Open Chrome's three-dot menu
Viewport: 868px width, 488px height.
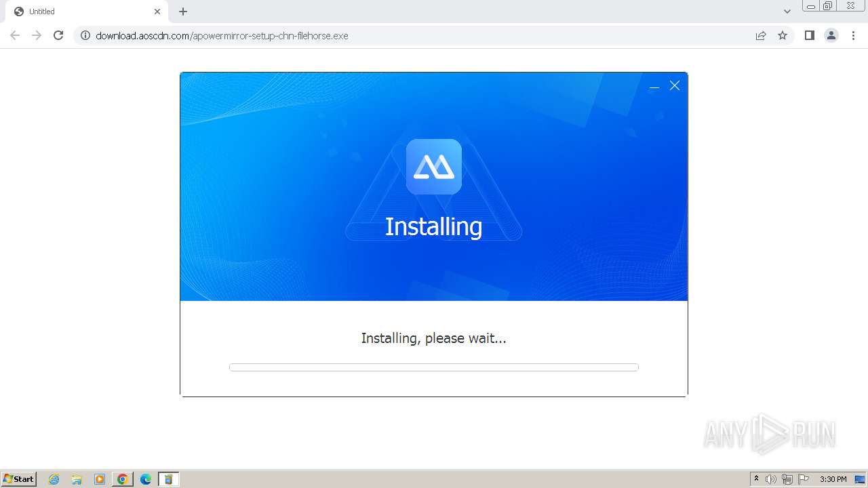pyautogui.click(x=853, y=35)
